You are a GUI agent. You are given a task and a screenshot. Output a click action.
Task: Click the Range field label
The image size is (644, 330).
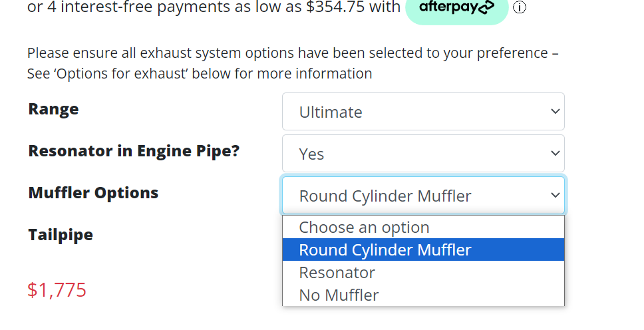53,109
